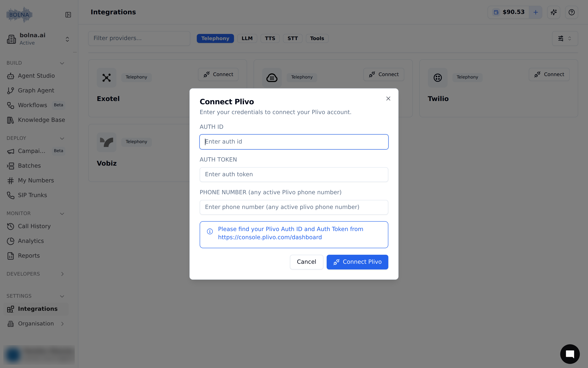Click the Exotel provider logo
This screenshot has height=368, width=588.
(106, 78)
